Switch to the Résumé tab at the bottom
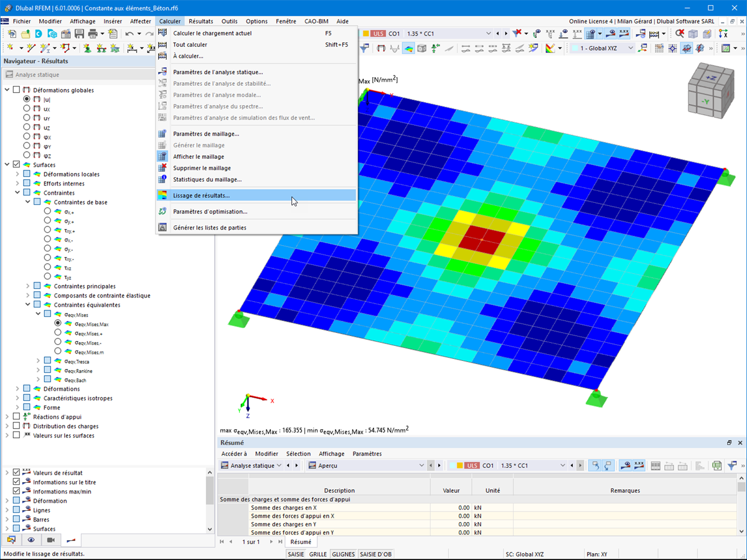The width and height of the screenshot is (747, 560). click(x=301, y=541)
